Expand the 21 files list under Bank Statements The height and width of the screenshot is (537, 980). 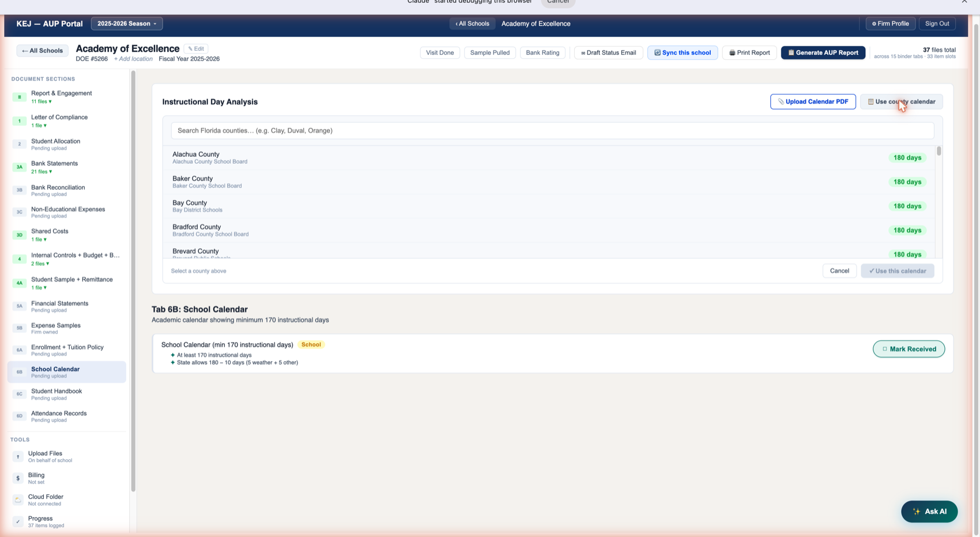tap(42, 171)
